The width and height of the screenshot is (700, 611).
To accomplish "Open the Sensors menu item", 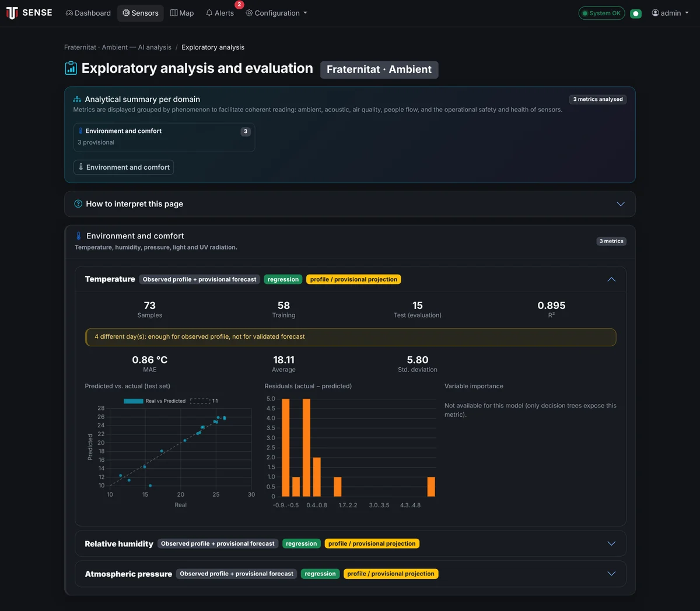I will click(141, 13).
